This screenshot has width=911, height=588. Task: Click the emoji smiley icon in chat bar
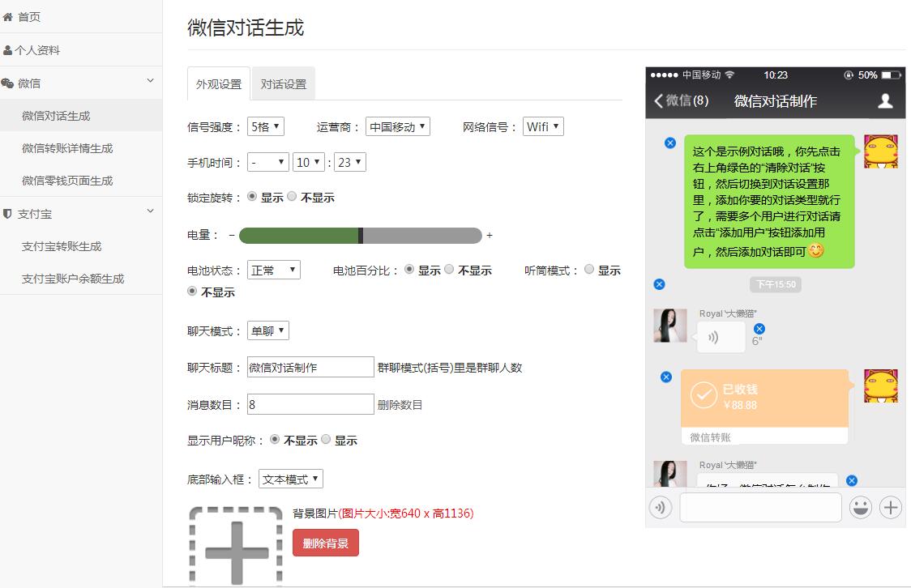coord(861,507)
